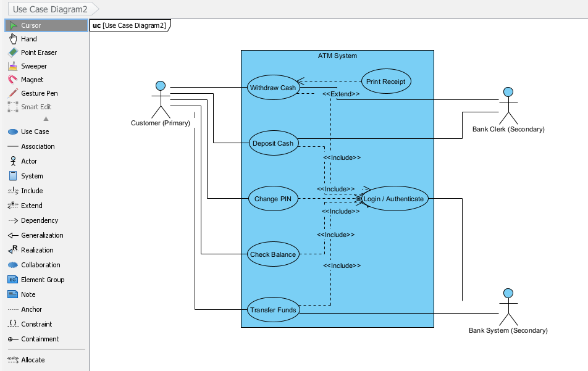Select the Note tool

46,294
